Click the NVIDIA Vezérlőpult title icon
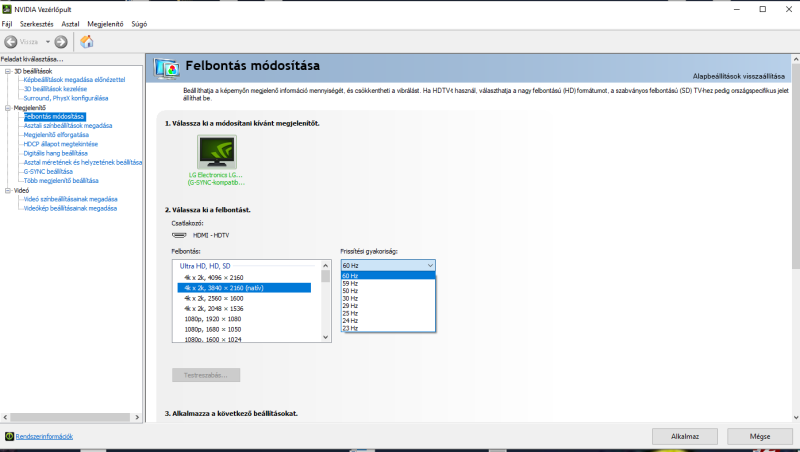This screenshot has width=800, height=452. (7, 9)
